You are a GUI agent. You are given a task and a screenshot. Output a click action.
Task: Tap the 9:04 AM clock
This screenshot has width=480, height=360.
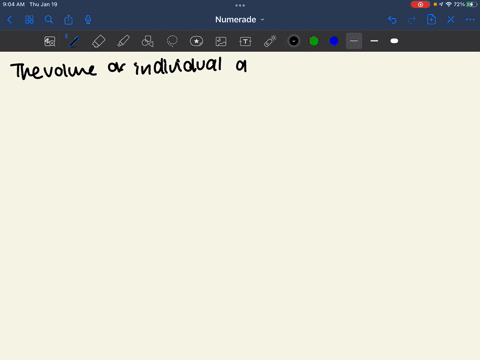click(14, 4)
